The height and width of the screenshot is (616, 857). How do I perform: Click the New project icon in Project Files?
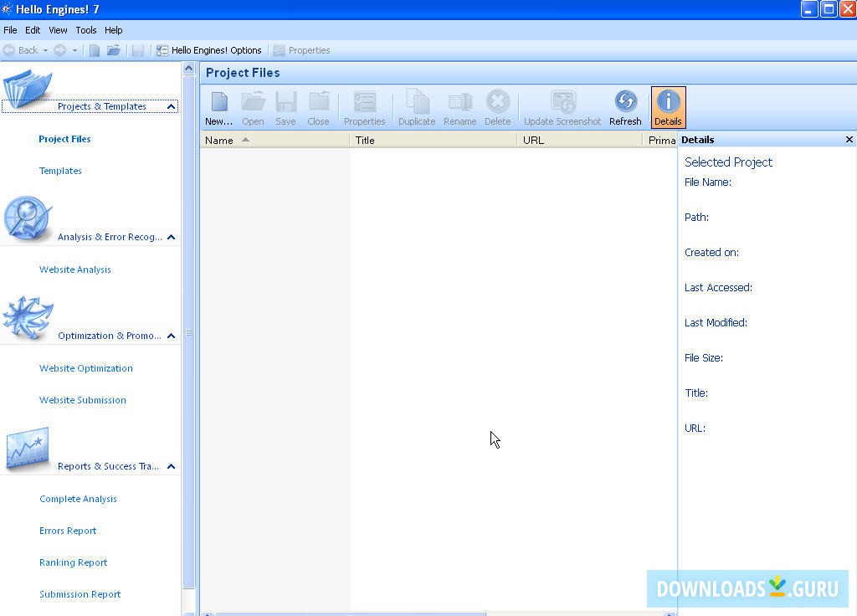[218, 108]
